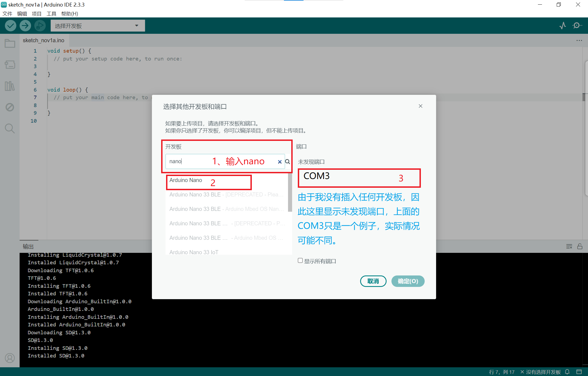Open the user account icon
The image size is (588, 376).
[10, 358]
